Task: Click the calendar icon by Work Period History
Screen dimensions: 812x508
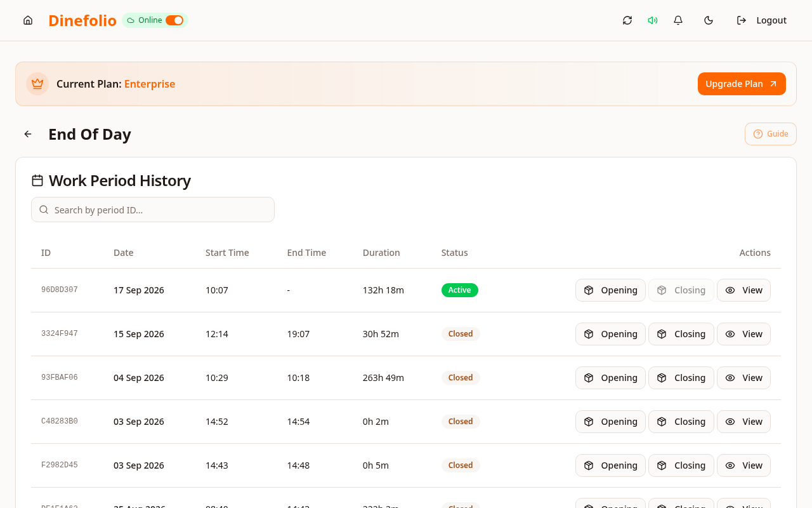Action: (37, 181)
